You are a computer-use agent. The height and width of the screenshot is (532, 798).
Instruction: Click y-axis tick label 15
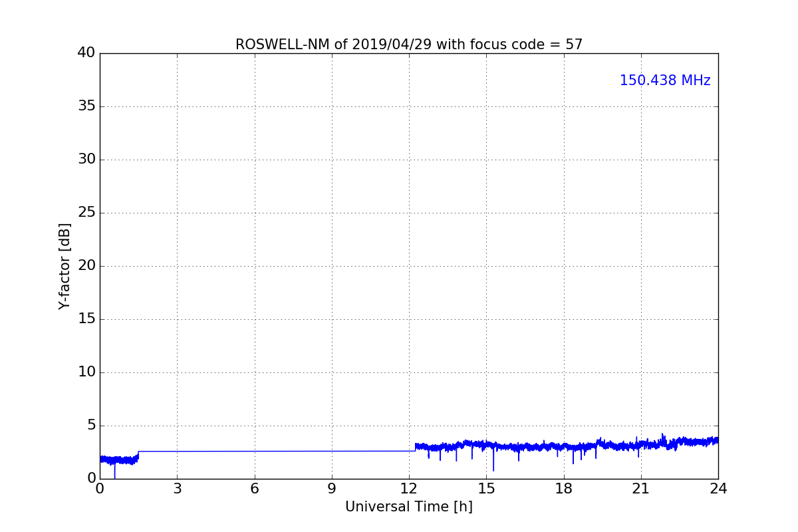(x=86, y=319)
